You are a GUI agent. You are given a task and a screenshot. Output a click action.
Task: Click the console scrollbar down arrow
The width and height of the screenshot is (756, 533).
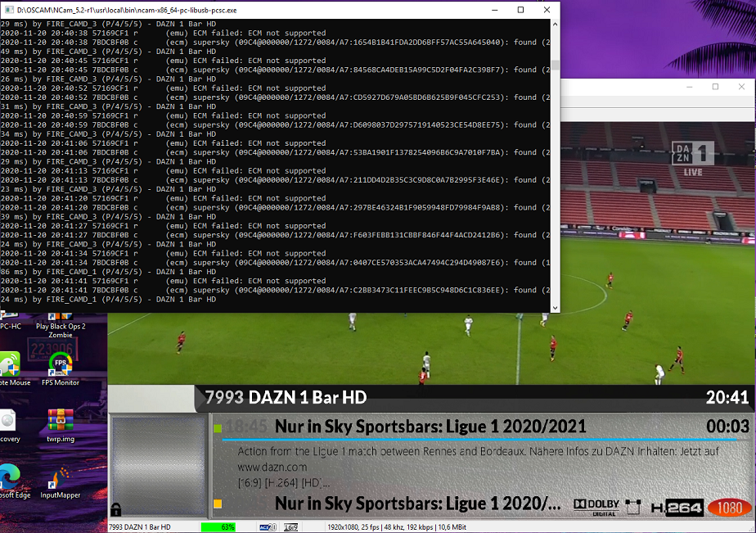click(555, 308)
